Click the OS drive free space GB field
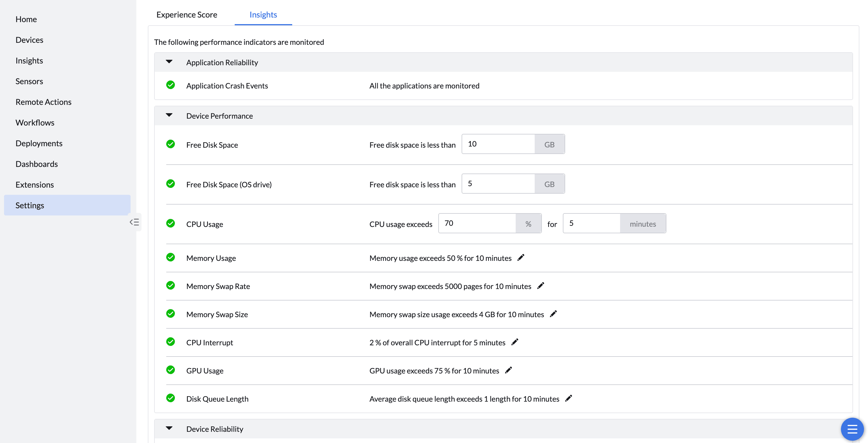 click(498, 184)
